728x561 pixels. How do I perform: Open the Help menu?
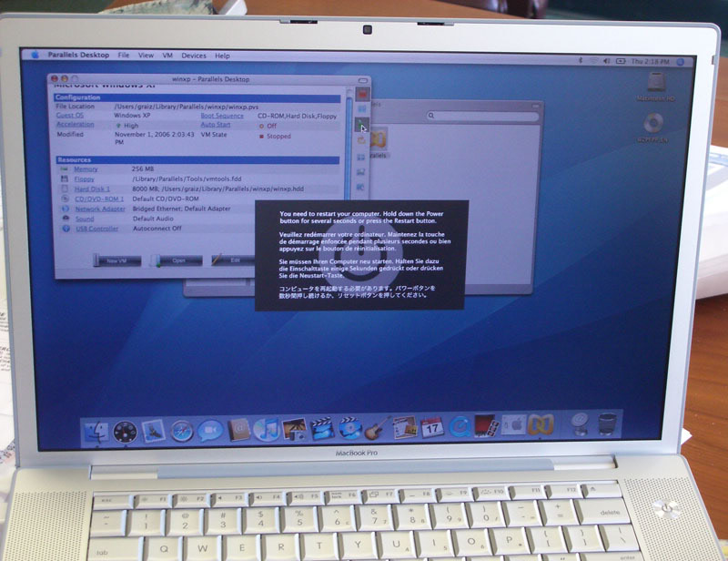coord(222,56)
